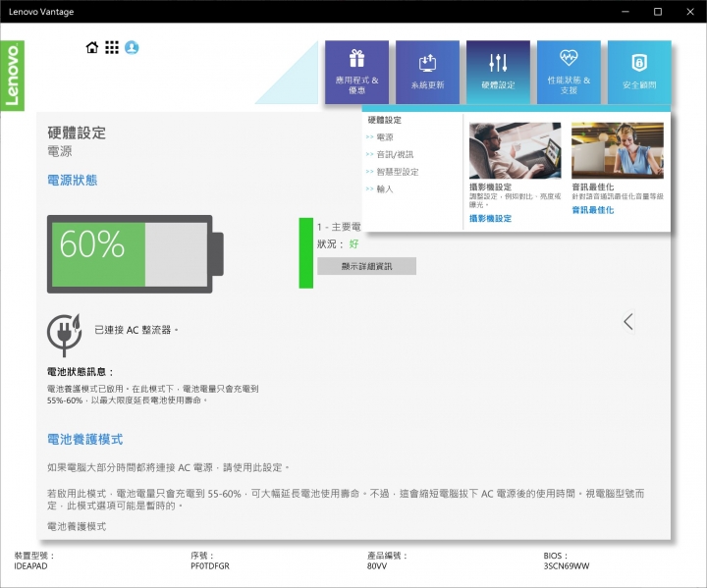This screenshot has height=588, width=707.
Task: Open 安全顧問 tile
Action: (x=639, y=72)
